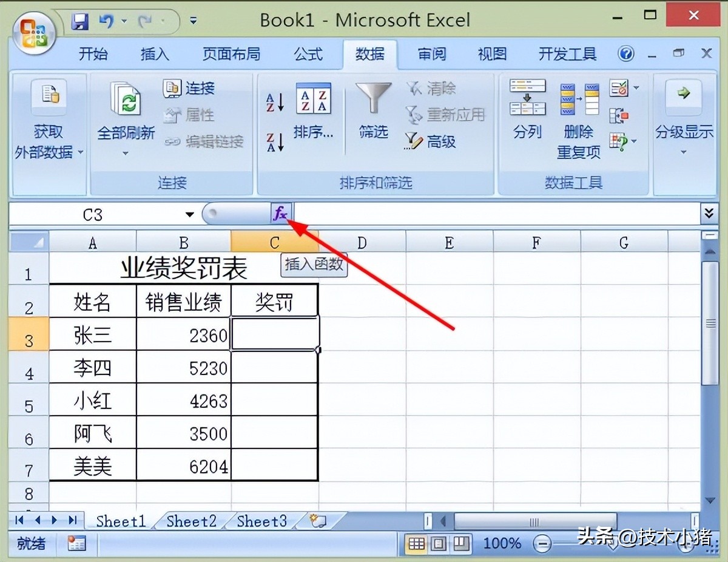The image size is (728, 562).
Task: Click zoom out minus button
Action: pos(542,543)
